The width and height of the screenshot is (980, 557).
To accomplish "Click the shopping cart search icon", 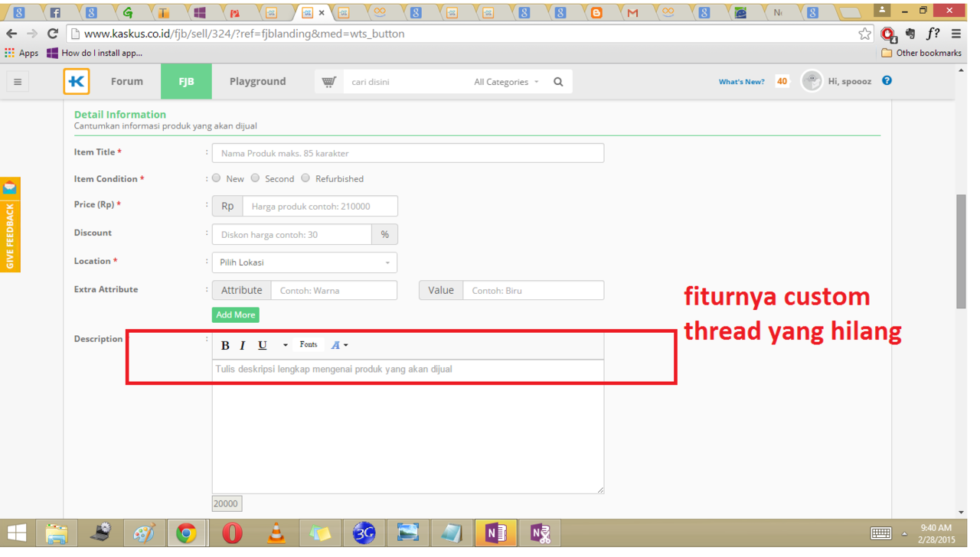I will coord(329,82).
